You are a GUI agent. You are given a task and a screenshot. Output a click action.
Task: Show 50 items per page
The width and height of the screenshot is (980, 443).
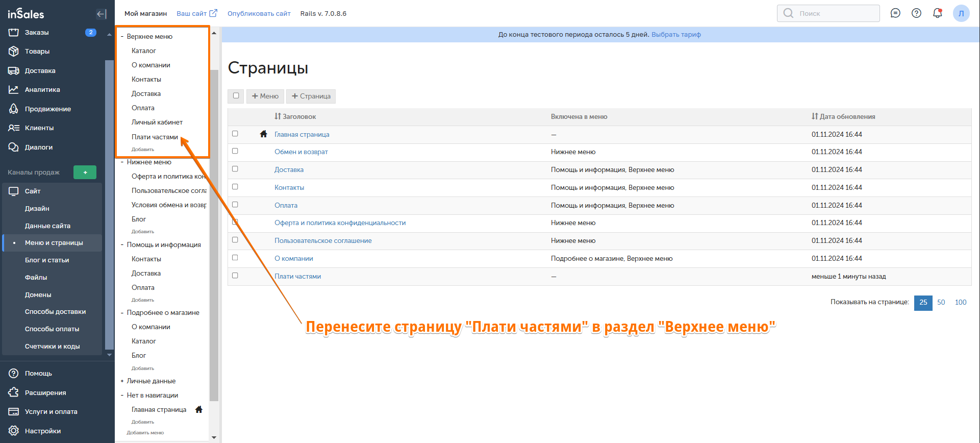click(941, 303)
